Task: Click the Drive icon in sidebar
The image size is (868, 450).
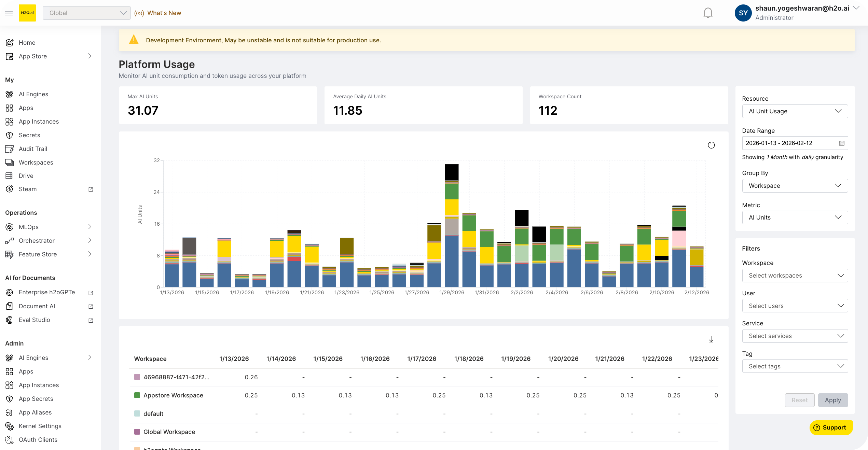Action: pyautogui.click(x=10, y=175)
